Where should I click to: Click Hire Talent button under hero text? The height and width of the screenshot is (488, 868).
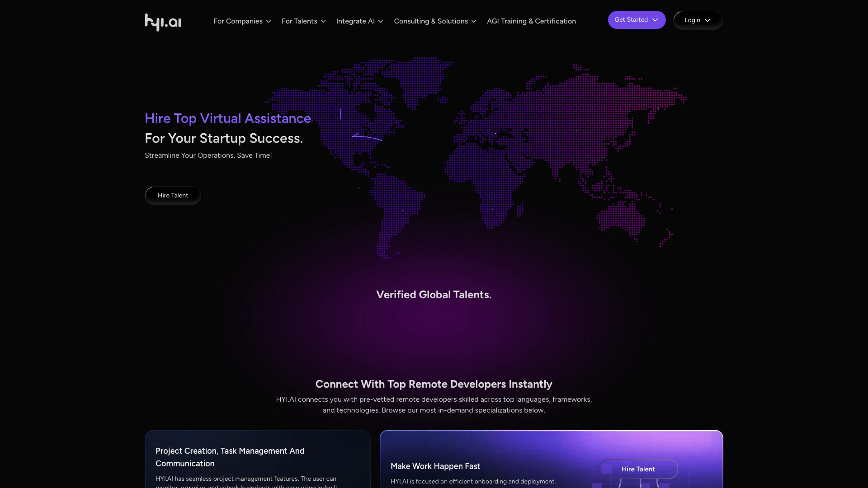coord(173,196)
